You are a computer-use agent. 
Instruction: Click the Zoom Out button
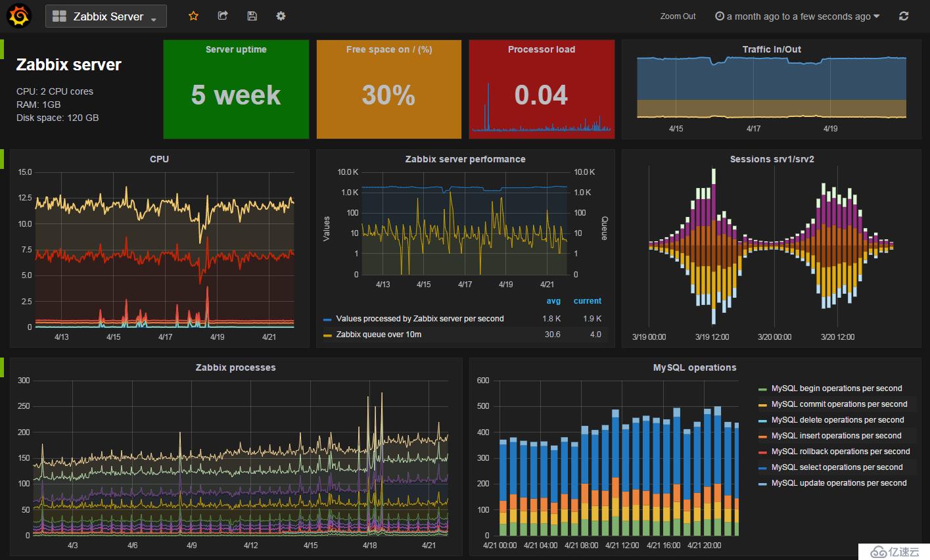[678, 16]
